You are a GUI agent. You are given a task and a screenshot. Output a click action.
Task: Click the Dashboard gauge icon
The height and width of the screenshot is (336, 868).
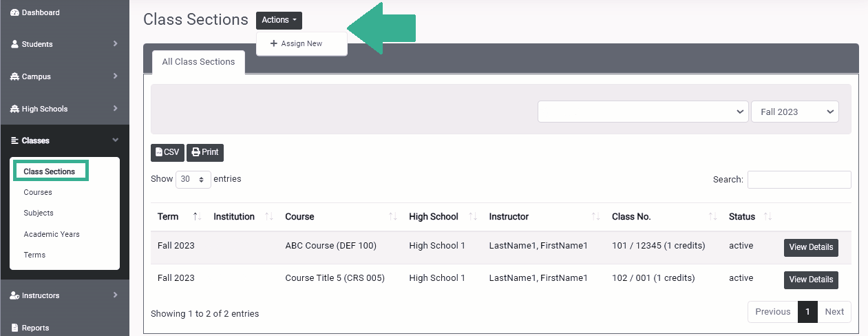click(15, 12)
